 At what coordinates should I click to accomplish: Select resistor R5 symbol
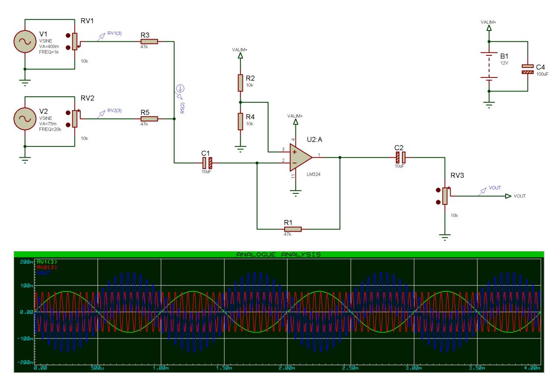coord(149,118)
